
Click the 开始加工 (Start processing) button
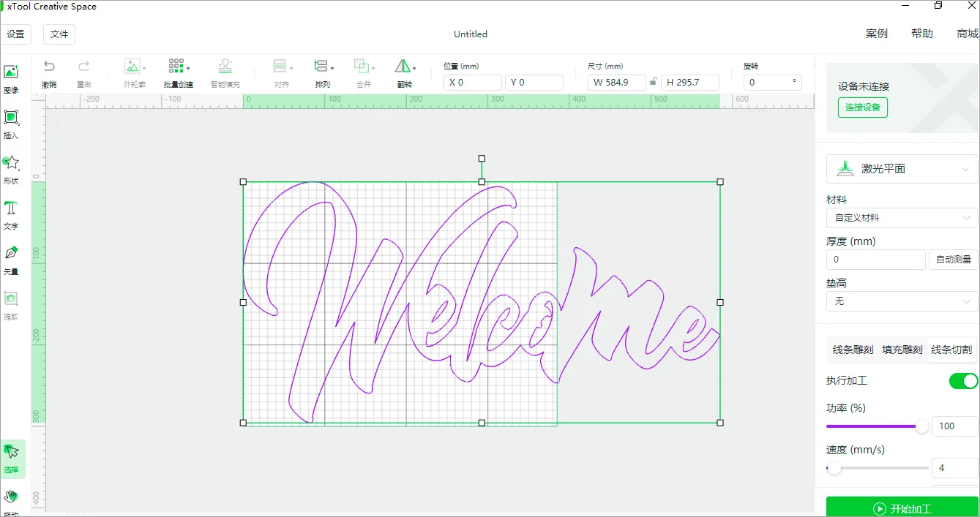(902, 508)
